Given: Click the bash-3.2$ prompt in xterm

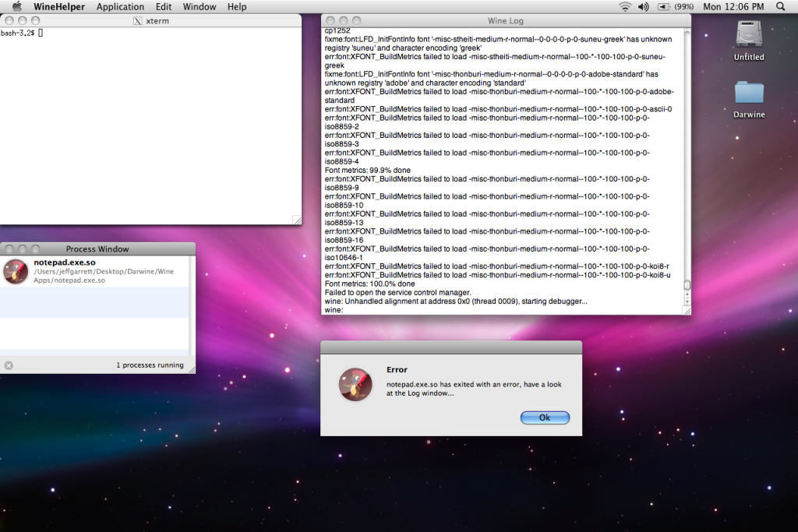Looking at the screenshot, I should (x=18, y=33).
